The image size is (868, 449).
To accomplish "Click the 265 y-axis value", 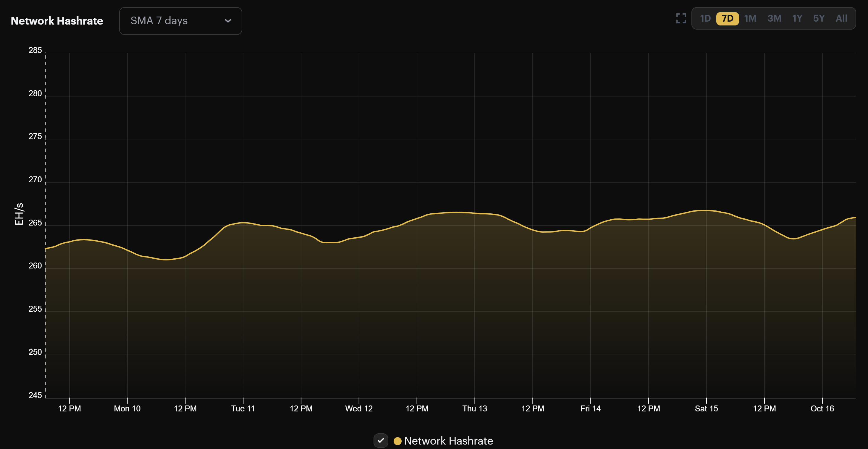I will click(x=35, y=223).
